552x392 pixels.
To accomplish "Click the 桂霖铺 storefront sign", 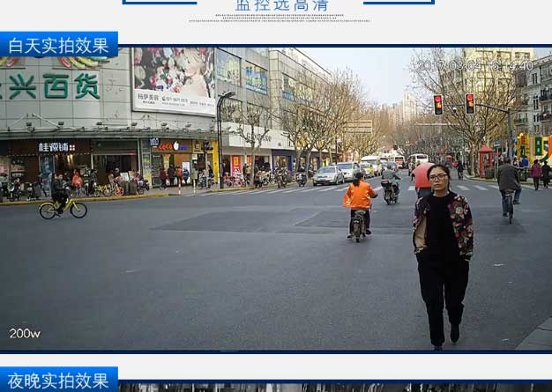I will [56, 147].
